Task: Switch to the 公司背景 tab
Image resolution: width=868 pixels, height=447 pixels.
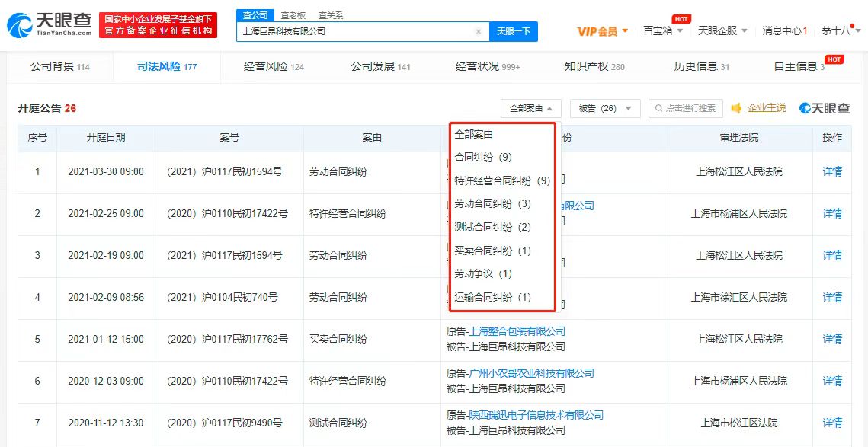Action: 59,67
